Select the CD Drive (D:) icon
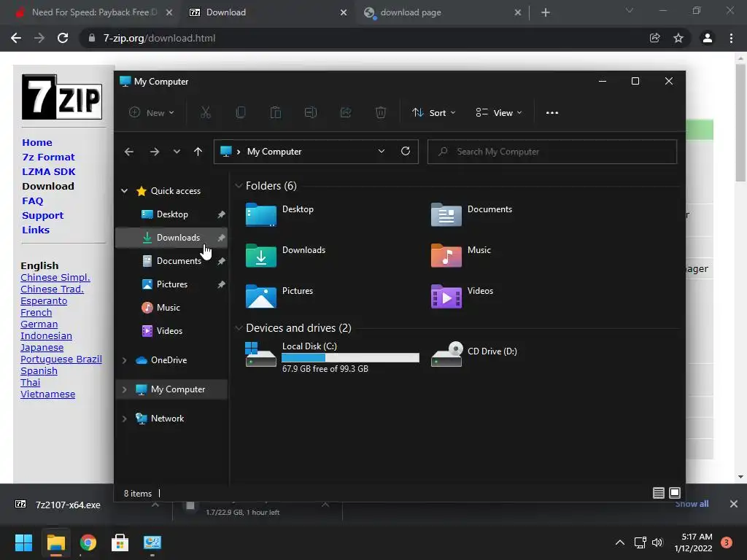 (x=446, y=354)
